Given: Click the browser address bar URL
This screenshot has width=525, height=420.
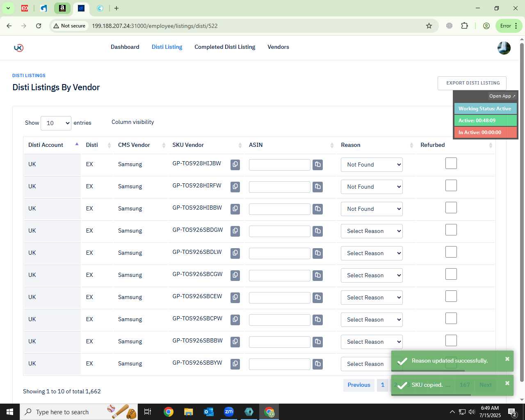Looking at the screenshot, I should pos(155,26).
